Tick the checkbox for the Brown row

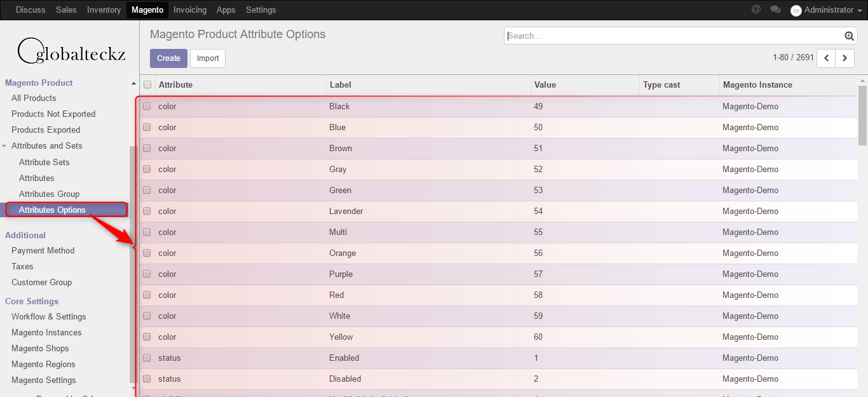pyautogui.click(x=147, y=148)
